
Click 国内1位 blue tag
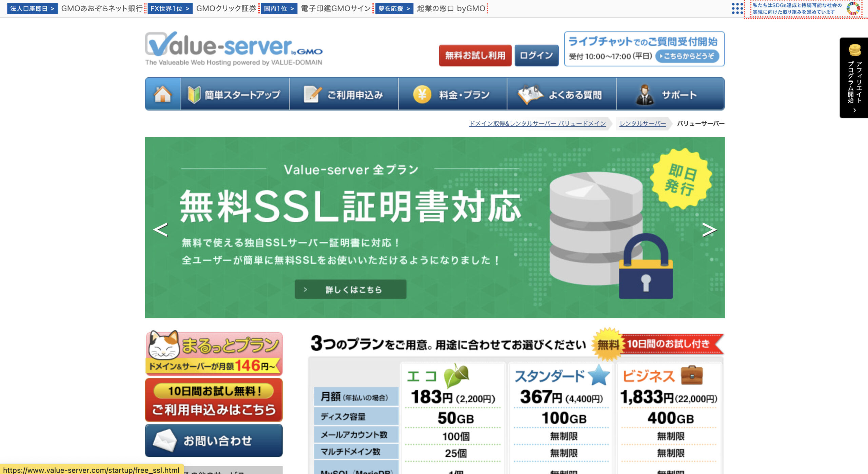279,8
